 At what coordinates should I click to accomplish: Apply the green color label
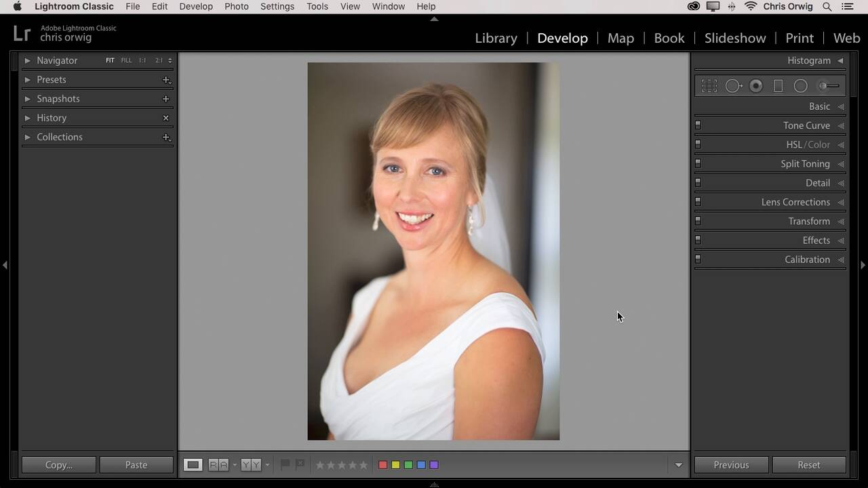(408, 465)
